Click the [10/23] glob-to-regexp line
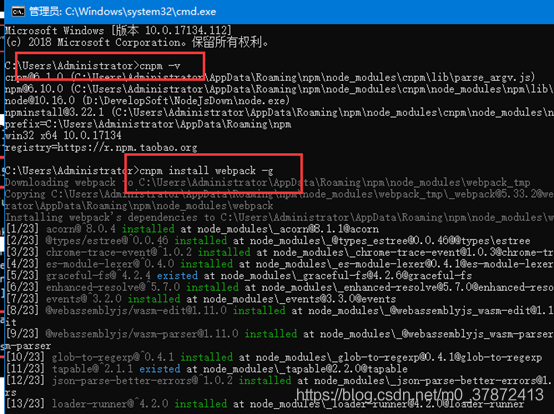The width and height of the screenshot is (554, 414). (x=274, y=357)
